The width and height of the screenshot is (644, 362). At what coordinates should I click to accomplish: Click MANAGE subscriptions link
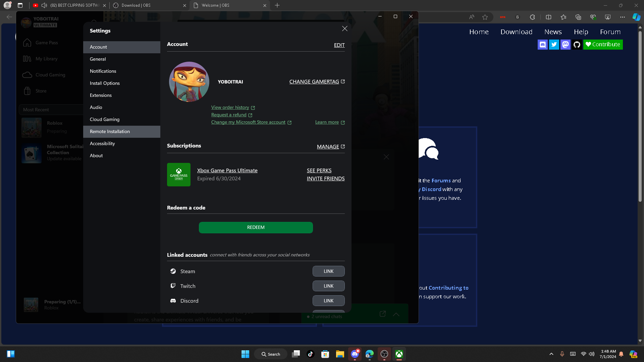pyautogui.click(x=331, y=147)
